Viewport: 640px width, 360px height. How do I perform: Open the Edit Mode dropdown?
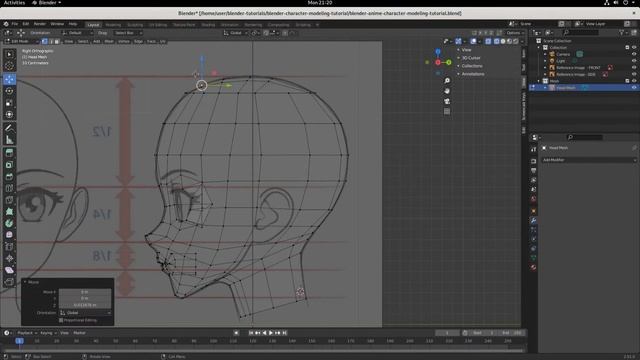pos(21,41)
